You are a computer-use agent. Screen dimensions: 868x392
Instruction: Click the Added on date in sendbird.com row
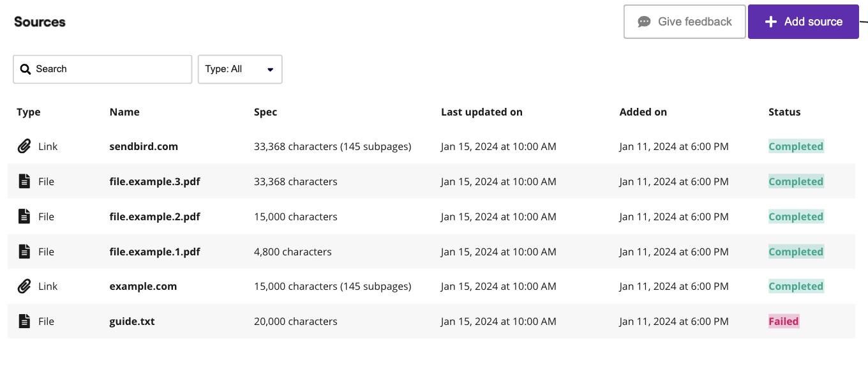674,146
